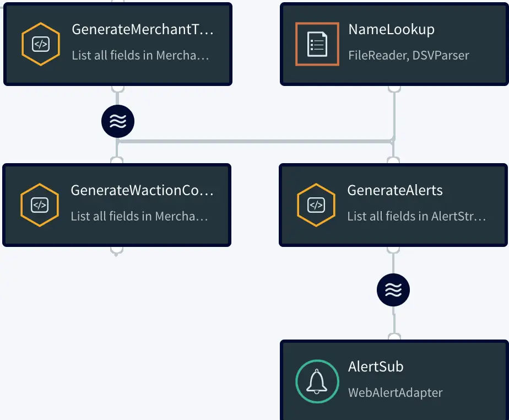Click output port below GenerateAlerts node
509x420 pixels.
point(393,249)
